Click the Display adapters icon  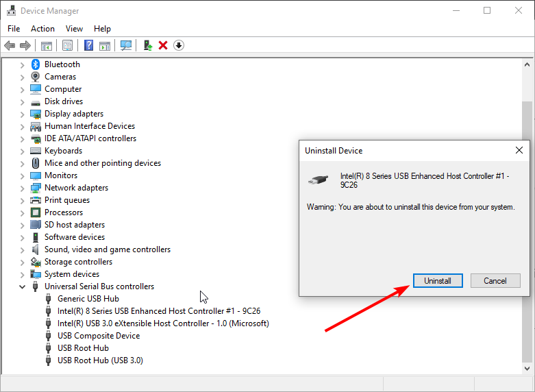[x=36, y=114]
